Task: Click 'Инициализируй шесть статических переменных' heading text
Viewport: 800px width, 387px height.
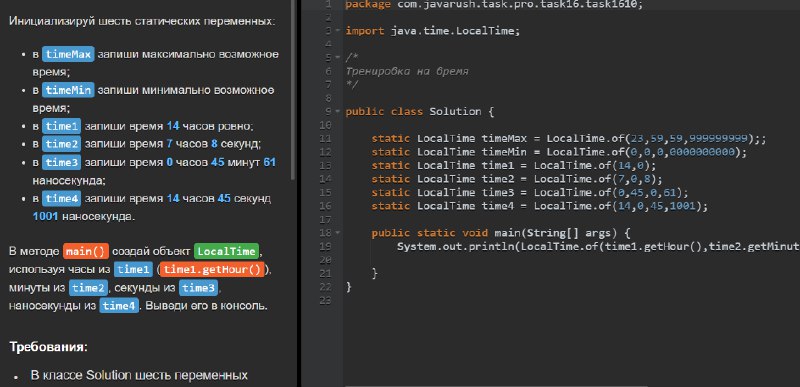Action: (142, 21)
